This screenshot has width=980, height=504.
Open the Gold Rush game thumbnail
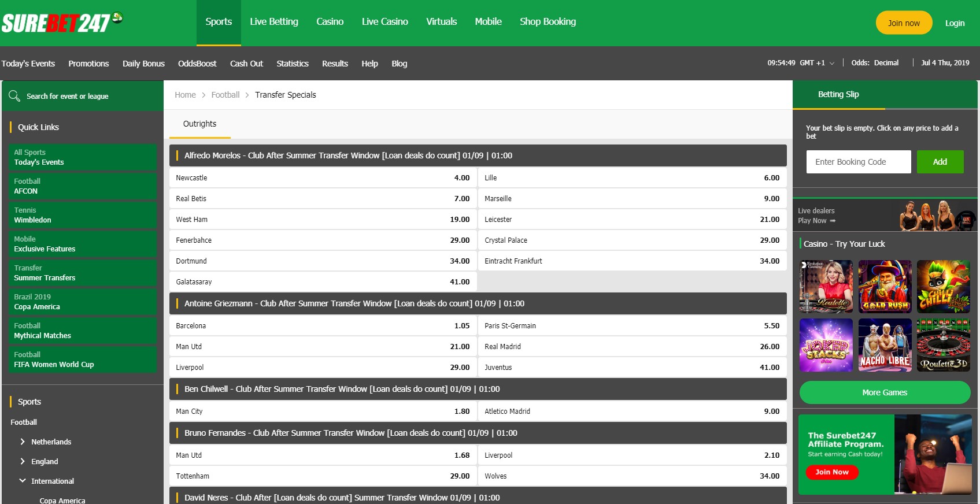885,287
